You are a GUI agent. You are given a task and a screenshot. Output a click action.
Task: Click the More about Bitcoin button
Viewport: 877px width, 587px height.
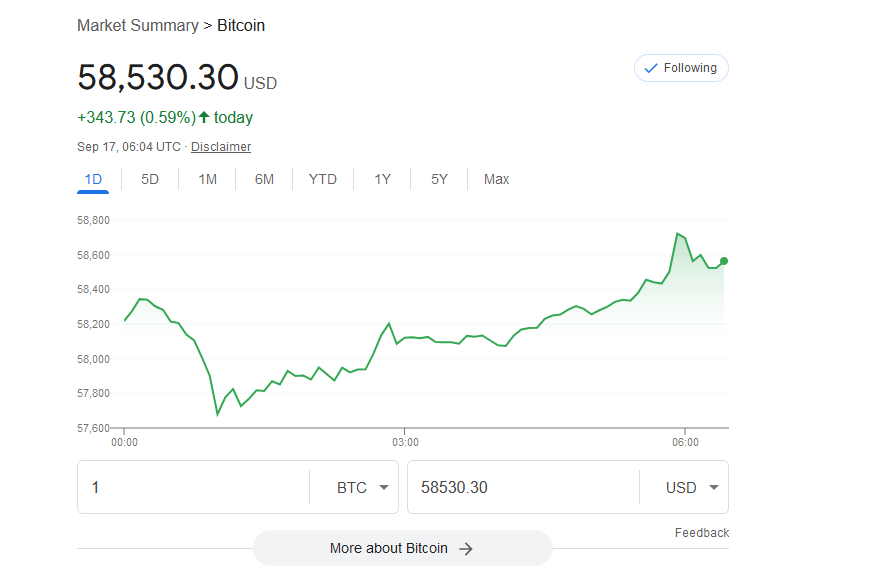pos(403,548)
